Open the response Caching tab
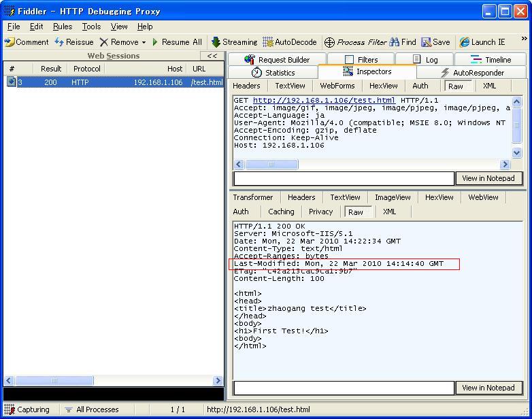This screenshot has width=532, height=419. pos(281,212)
